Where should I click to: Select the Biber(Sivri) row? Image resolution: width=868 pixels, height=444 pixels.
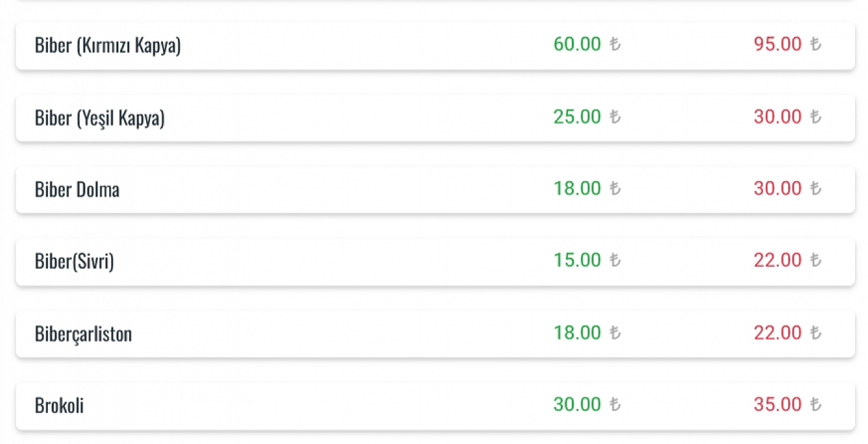[x=435, y=261]
